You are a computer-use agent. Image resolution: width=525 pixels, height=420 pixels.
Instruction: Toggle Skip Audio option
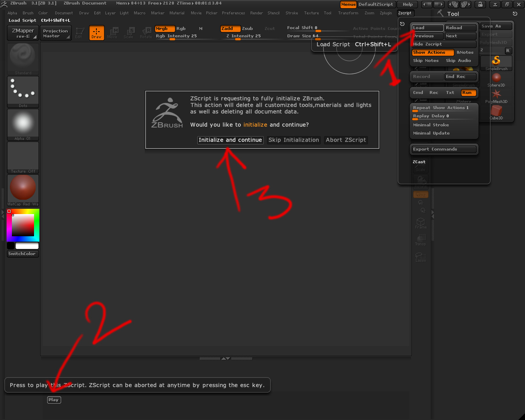pos(459,61)
